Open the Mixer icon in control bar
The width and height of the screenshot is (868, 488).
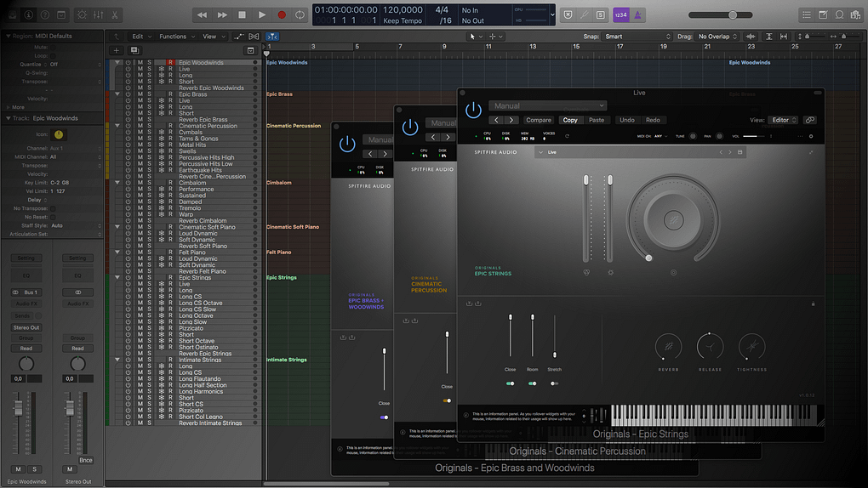pyautogui.click(x=99, y=15)
